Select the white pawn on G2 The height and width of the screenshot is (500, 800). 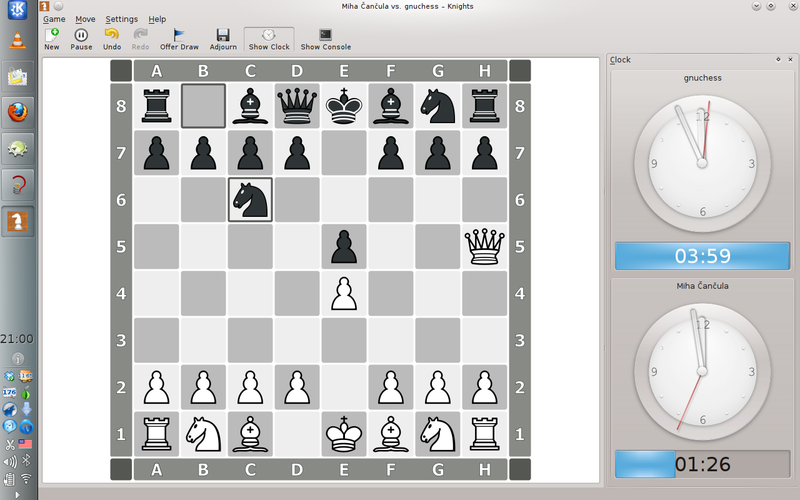click(x=438, y=387)
